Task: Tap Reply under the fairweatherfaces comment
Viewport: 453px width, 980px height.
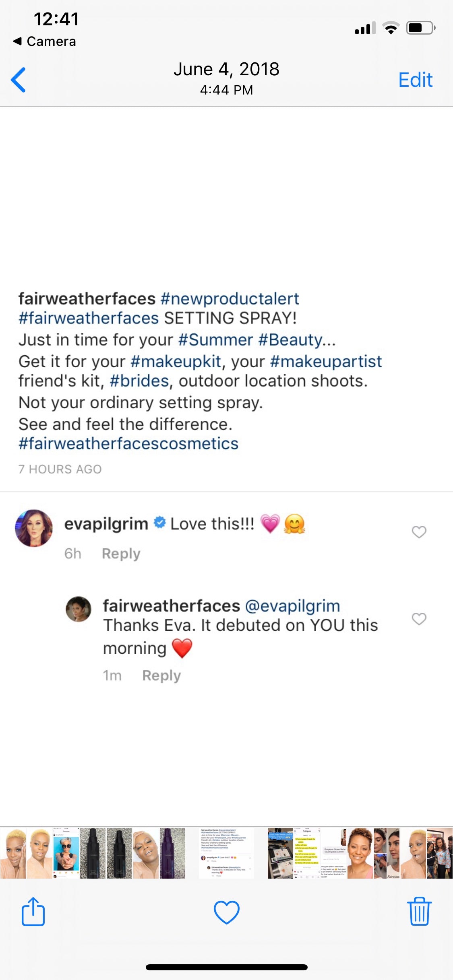Action: 161,675
